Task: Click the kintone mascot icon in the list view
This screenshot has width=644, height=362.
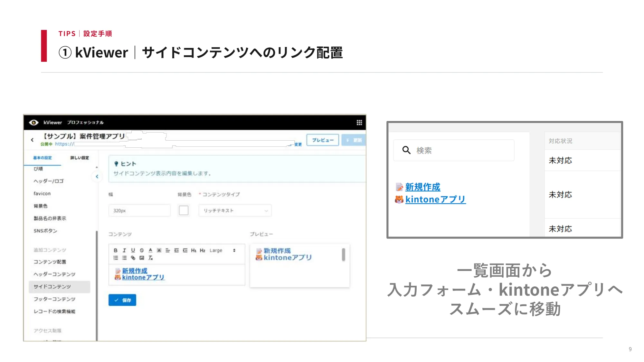Action: tap(399, 200)
